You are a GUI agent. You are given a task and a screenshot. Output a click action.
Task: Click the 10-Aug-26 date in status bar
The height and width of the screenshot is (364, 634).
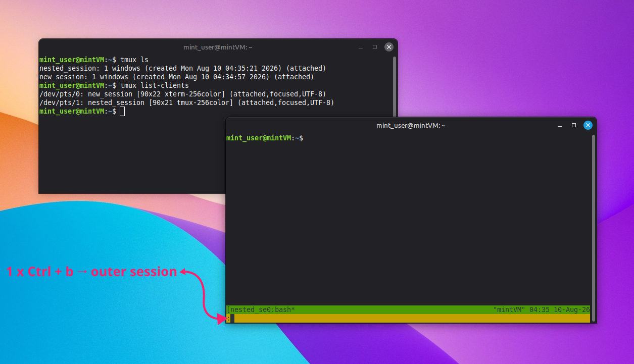pyautogui.click(x=572, y=309)
